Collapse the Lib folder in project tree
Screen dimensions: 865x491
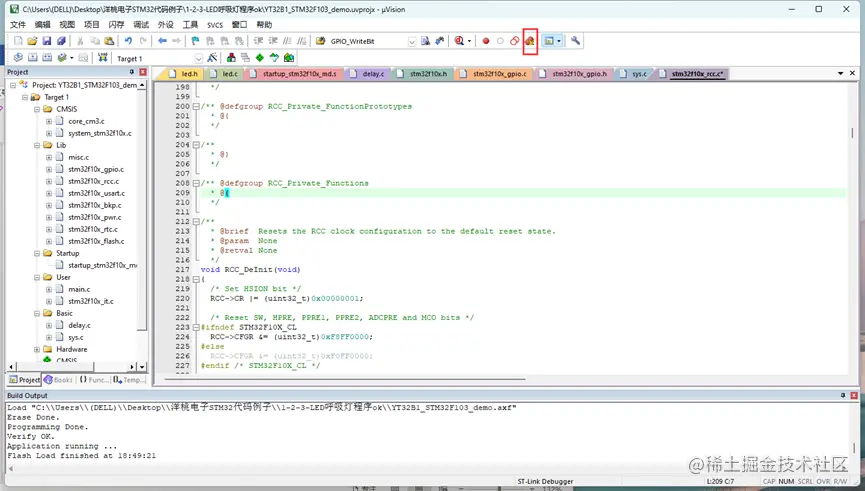coord(37,145)
